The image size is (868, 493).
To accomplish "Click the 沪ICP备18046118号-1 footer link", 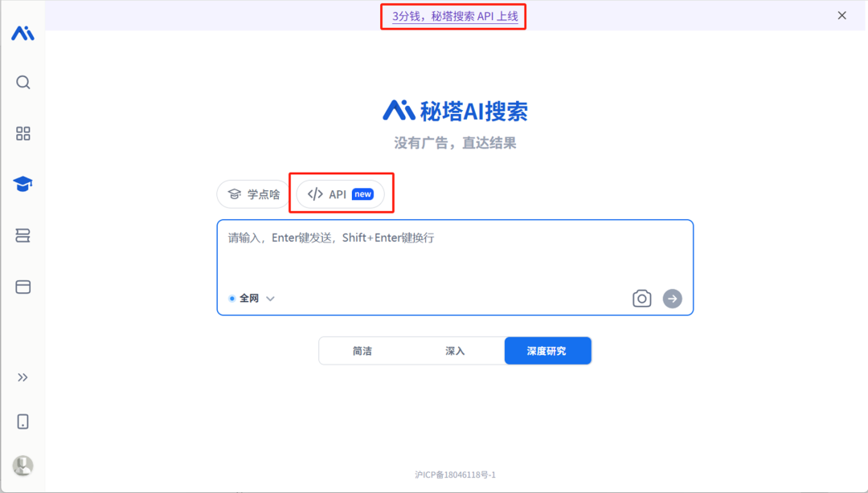I will click(453, 475).
